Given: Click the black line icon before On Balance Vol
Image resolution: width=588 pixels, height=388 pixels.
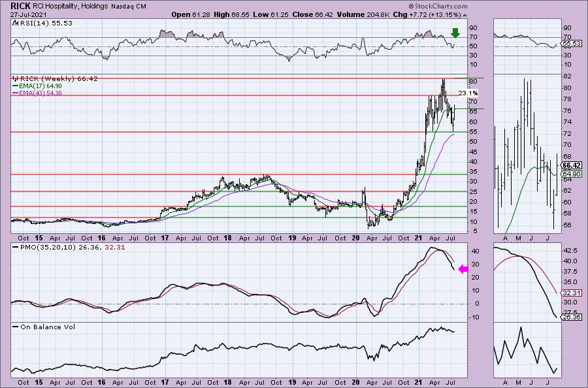Looking at the screenshot, I should coord(16,327).
